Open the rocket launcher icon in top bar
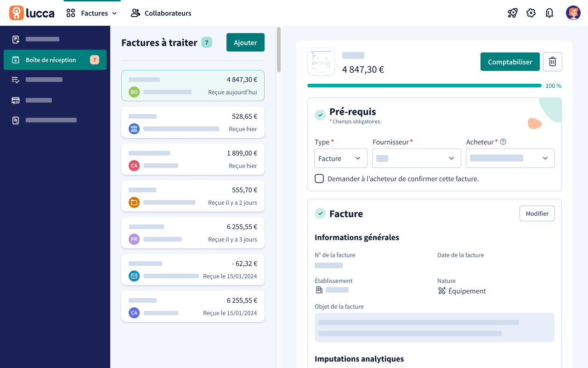 pos(513,13)
